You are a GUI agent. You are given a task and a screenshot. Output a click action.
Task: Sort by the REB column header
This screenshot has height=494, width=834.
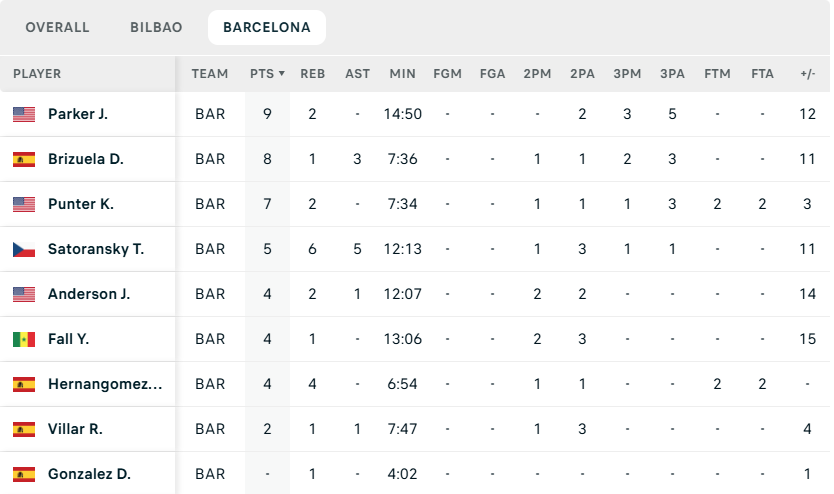[x=312, y=74]
